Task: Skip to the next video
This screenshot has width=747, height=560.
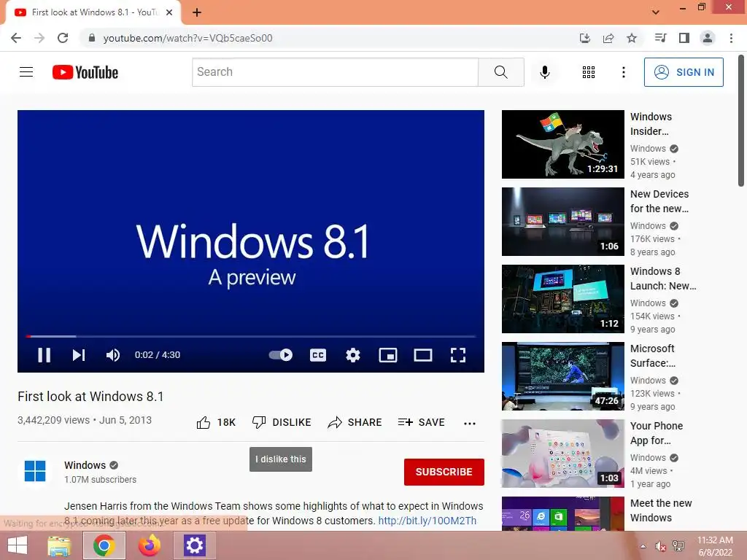Action: pyautogui.click(x=79, y=355)
